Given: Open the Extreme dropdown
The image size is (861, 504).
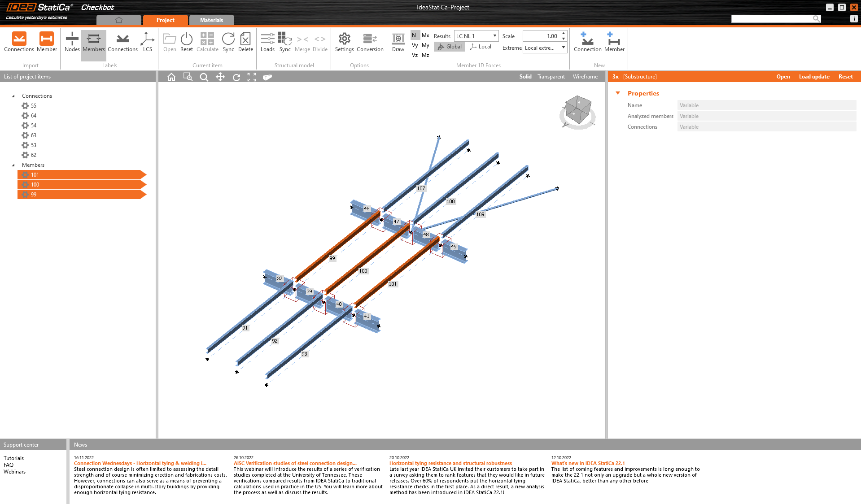Looking at the screenshot, I should point(545,48).
